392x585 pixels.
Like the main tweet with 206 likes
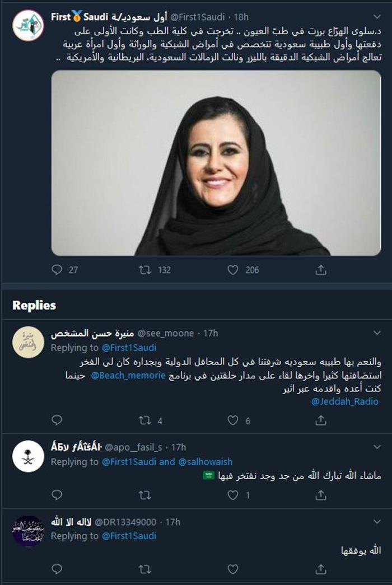[232, 270]
